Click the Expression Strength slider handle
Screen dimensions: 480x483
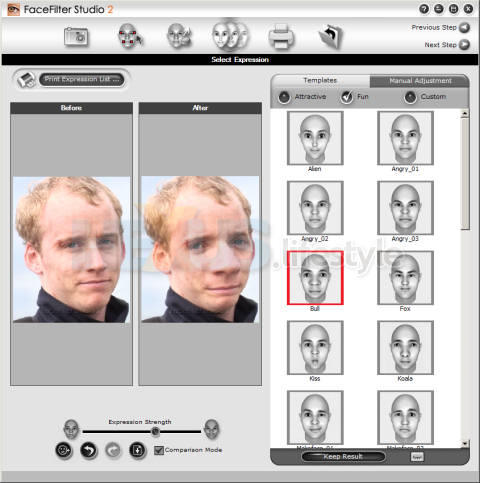coord(155,432)
